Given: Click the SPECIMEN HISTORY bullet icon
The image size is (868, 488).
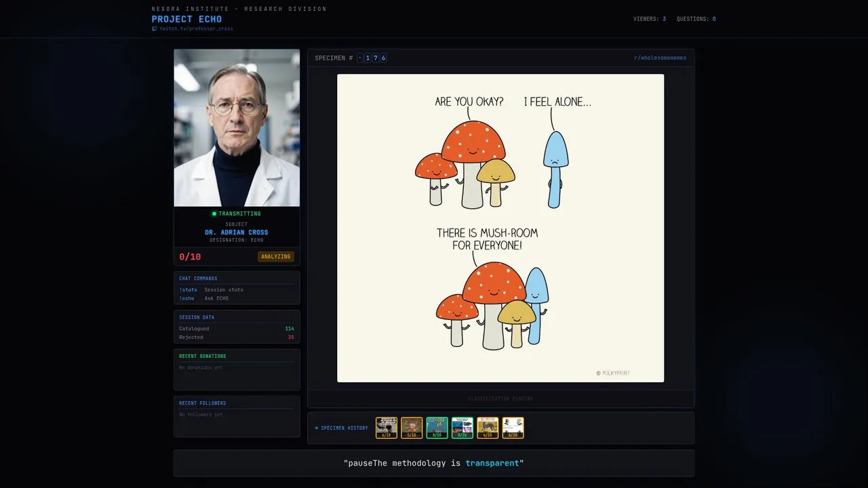Looking at the screenshot, I should (x=316, y=428).
